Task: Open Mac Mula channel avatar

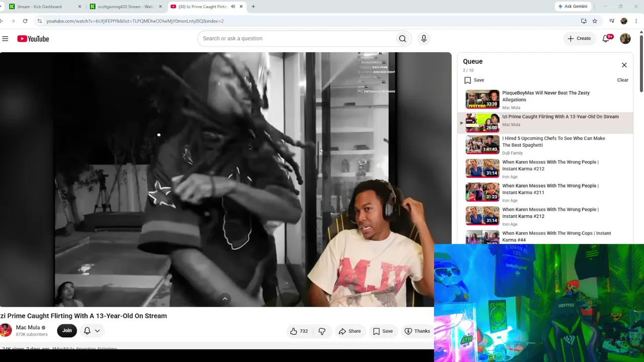Action: pos(6,330)
